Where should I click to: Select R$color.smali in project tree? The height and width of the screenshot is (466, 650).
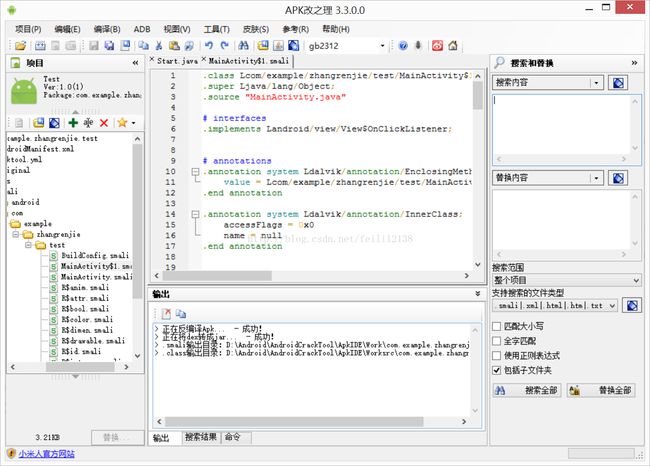tap(87, 320)
